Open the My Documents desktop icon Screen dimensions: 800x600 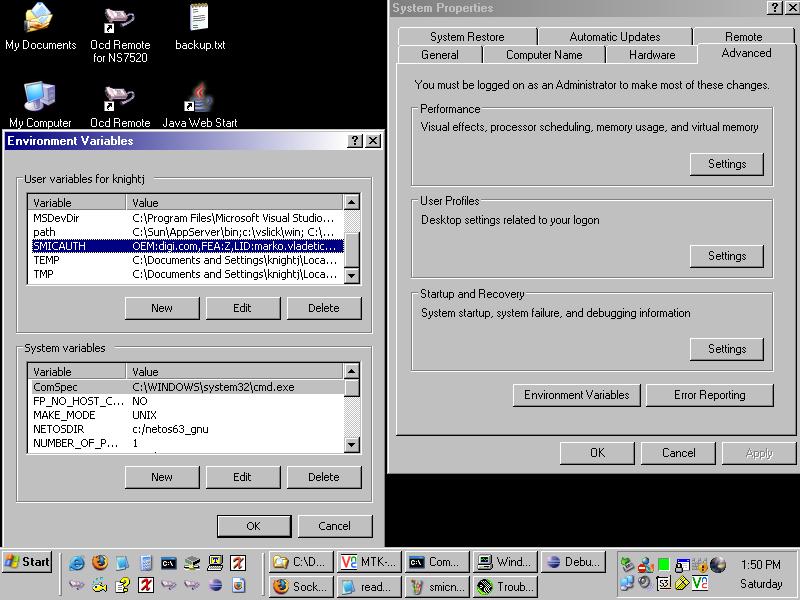click(x=39, y=21)
